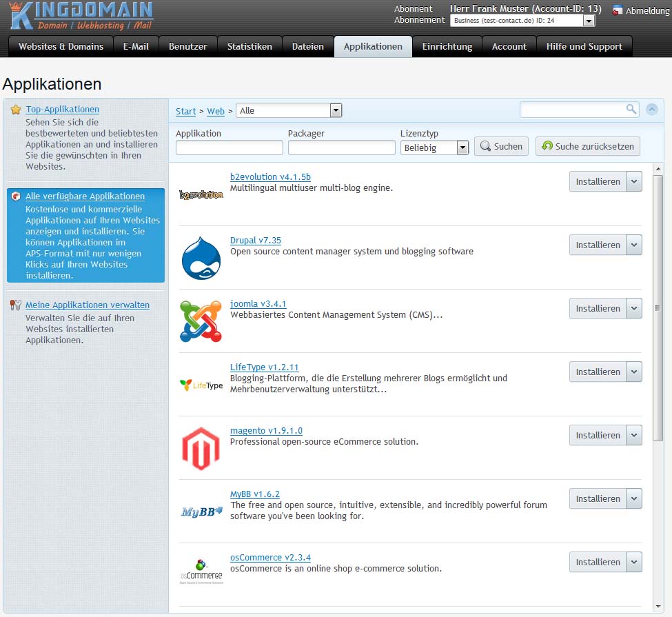Expand install options arrow for Drupal

pyautogui.click(x=634, y=245)
